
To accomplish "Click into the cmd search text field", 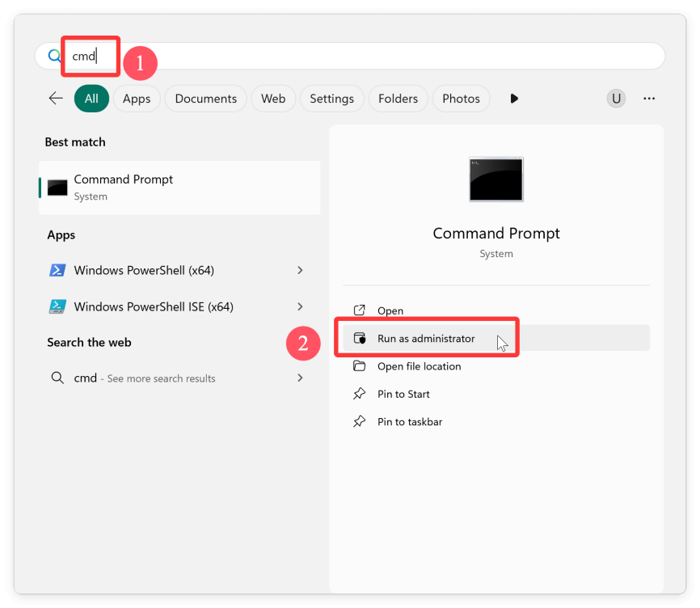I will click(364, 57).
